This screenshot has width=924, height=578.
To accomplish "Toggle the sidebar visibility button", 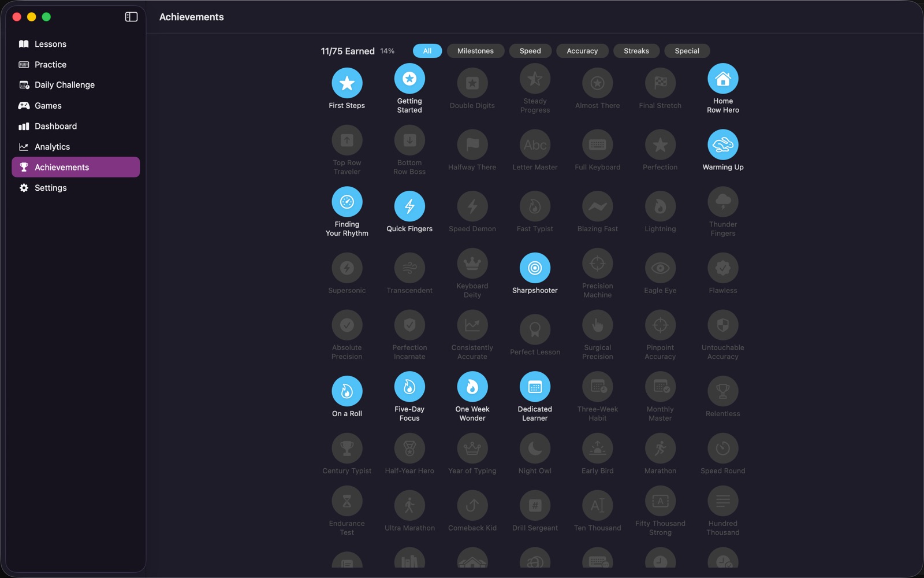I will pos(131,17).
